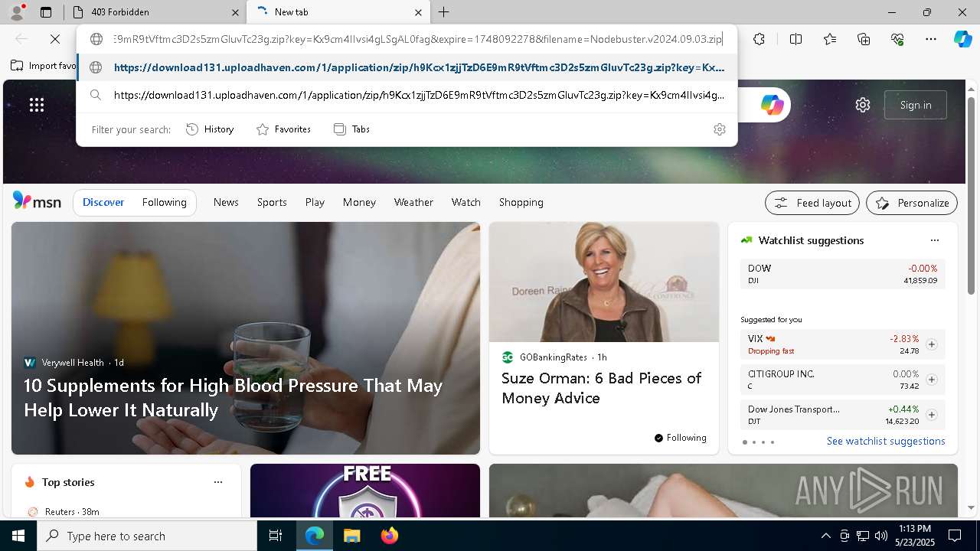Select the Discover feed tab
The height and width of the screenshot is (551, 980).
tap(103, 202)
